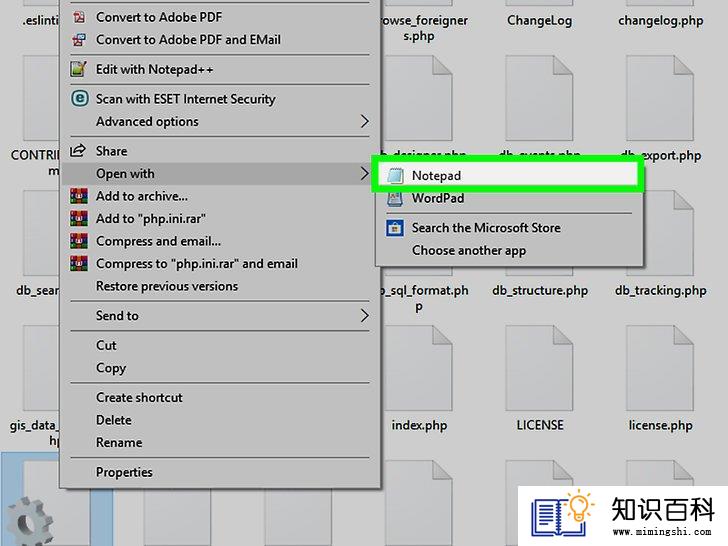728x546 pixels.
Task: Select the license.php file icon
Action: click(660, 368)
